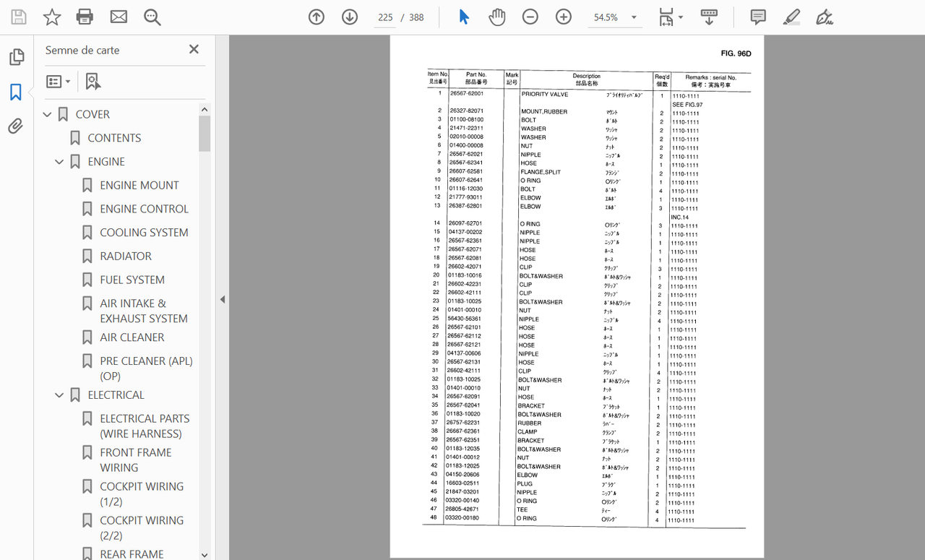Click PRIORITY VALVE description in table
Image resolution: width=925 pixels, height=560 pixels.
tap(545, 95)
